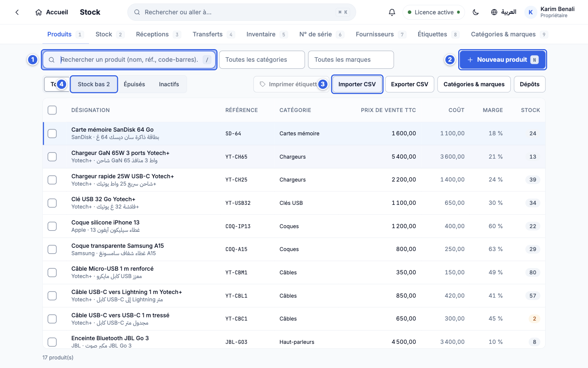Open N° de série tab
Viewport: 588px width, 368px height.
[x=321, y=34]
